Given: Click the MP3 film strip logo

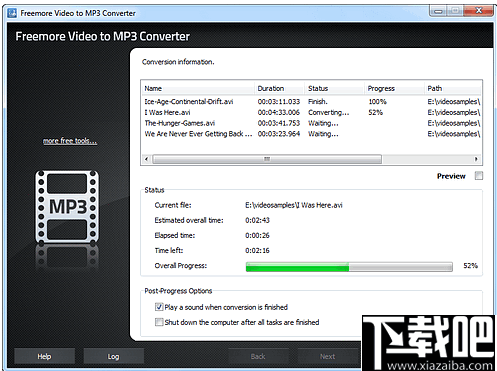Looking at the screenshot, I should click(x=67, y=207).
